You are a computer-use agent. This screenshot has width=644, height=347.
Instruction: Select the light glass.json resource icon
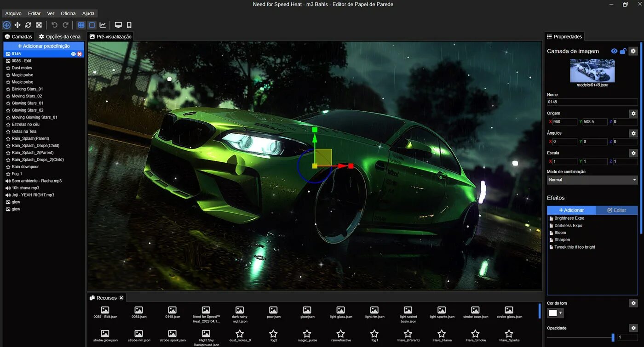pyautogui.click(x=340, y=310)
